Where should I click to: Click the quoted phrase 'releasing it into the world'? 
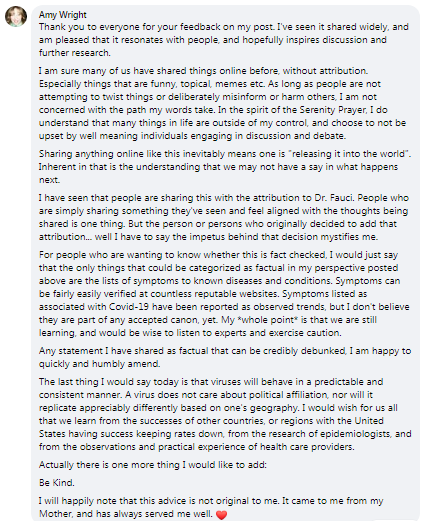tap(348, 154)
